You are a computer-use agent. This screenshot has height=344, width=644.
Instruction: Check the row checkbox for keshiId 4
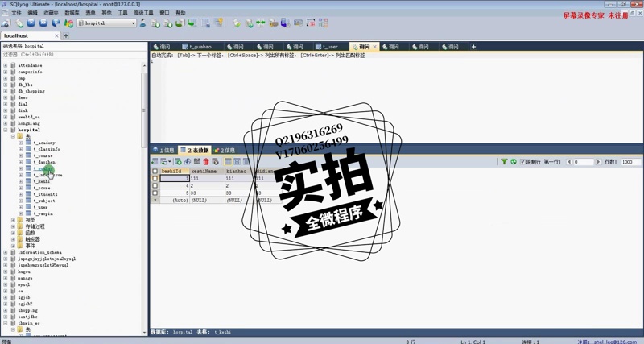tap(155, 185)
